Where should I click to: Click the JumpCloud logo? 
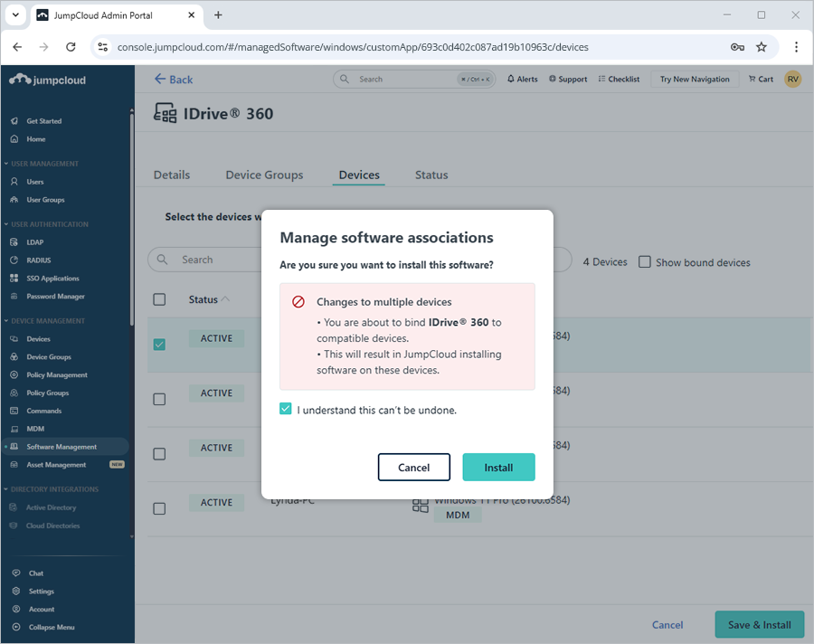[x=47, y=80]
